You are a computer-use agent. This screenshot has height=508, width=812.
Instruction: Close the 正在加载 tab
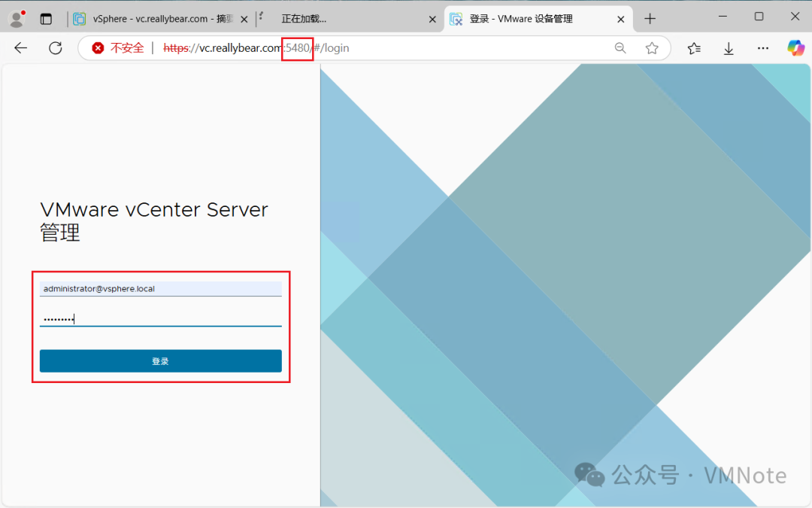[432, 19]
